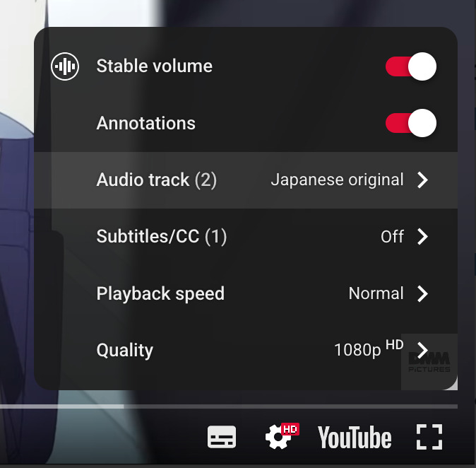The image size is (476, 468).
Task: Expand Subtitles/CC submenu arrow
Action: (x=422, y=237)
